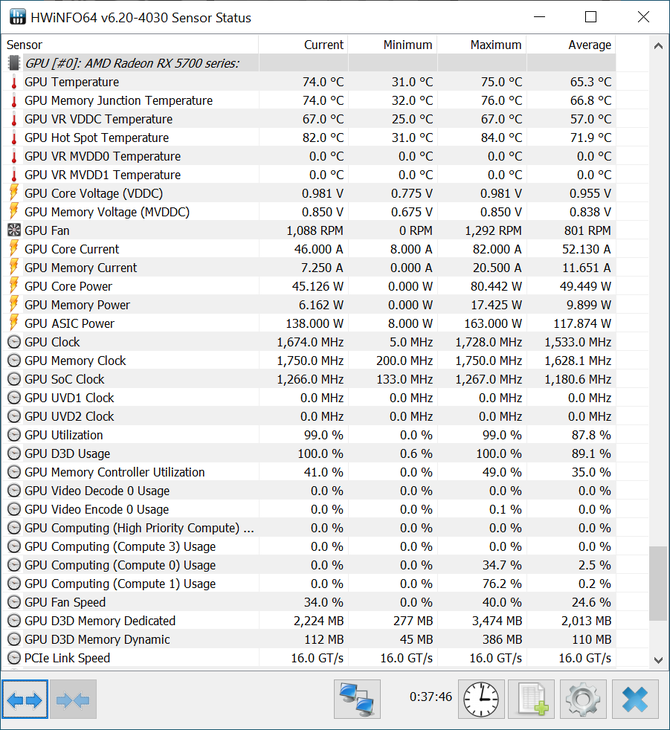Click gauge icon beside GPU D3D Memory Dedicated

pyautogui.click(x=14, y=621)
